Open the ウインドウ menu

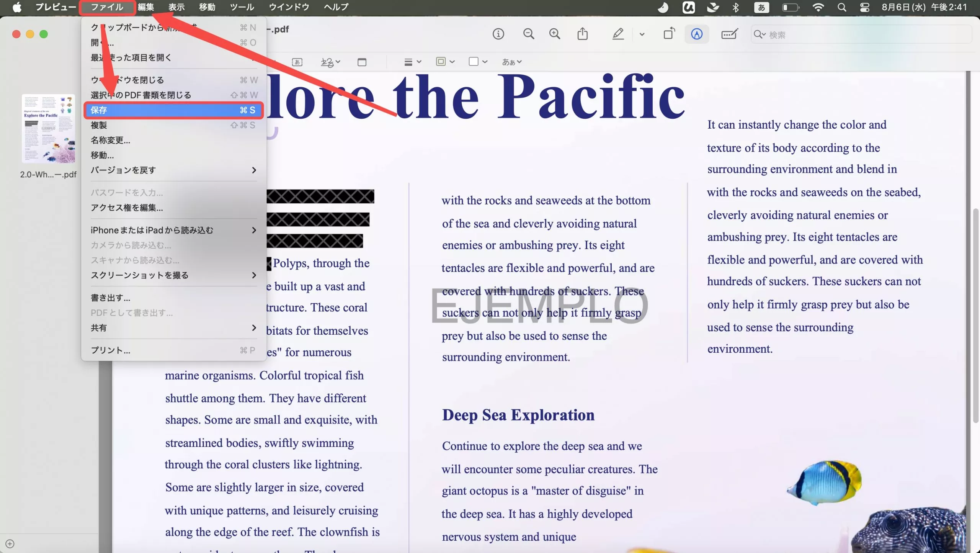pos(289,7)
